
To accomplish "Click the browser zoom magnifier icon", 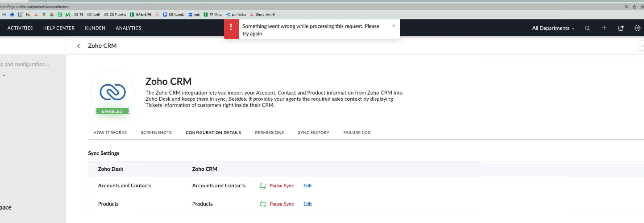I will (x=627, y=7).
